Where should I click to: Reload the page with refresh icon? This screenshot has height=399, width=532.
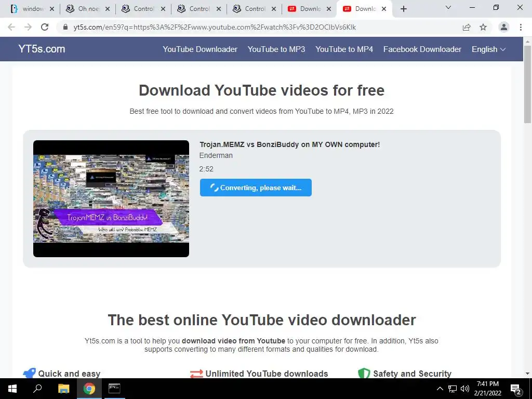point(45,27)
